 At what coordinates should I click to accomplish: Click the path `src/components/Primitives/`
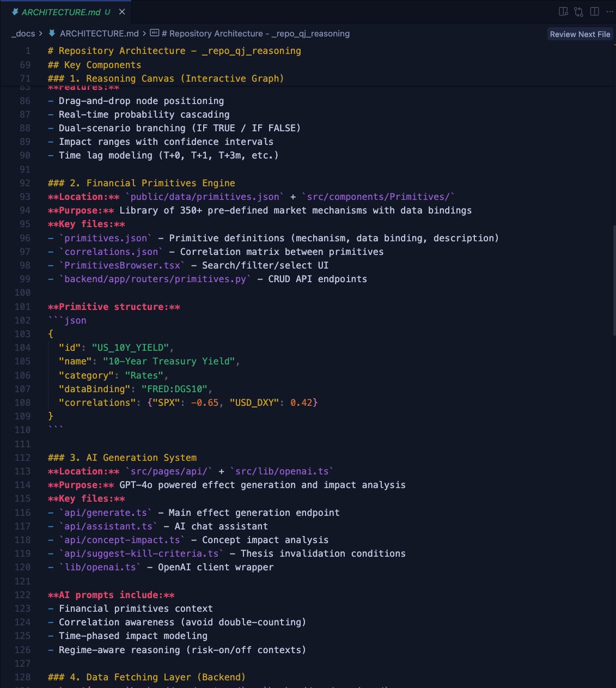378,197
